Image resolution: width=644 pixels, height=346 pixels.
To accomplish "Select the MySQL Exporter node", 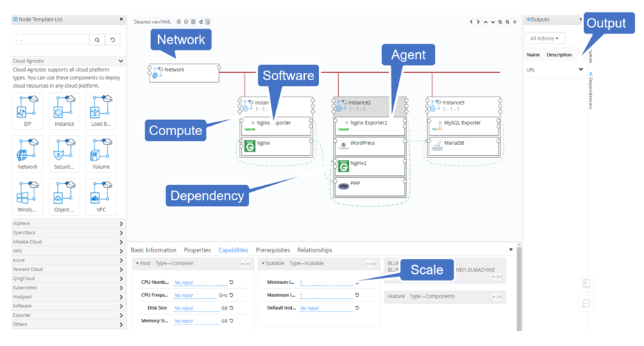I will [x=464, y=127].
